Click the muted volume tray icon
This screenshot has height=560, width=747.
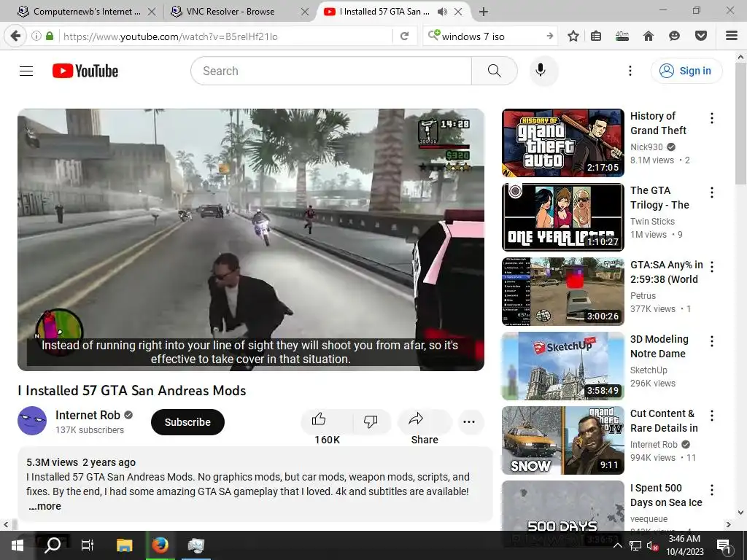pyautogui.click(x=652, y=545)
